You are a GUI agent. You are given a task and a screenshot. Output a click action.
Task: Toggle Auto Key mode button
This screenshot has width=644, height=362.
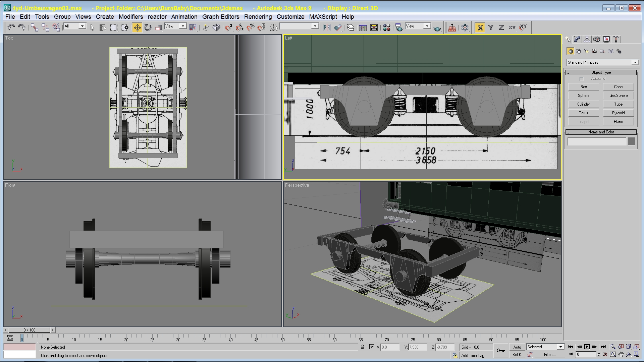pos(517,347)
